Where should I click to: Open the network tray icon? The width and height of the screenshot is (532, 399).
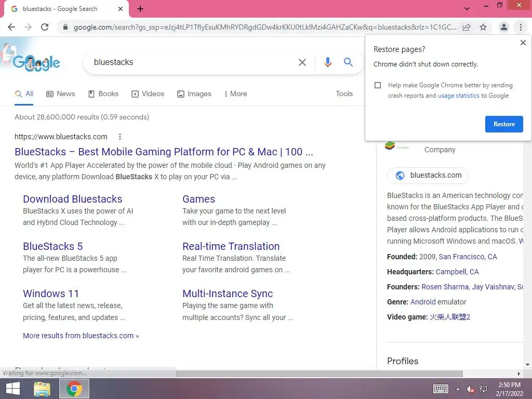pos(483,389)
